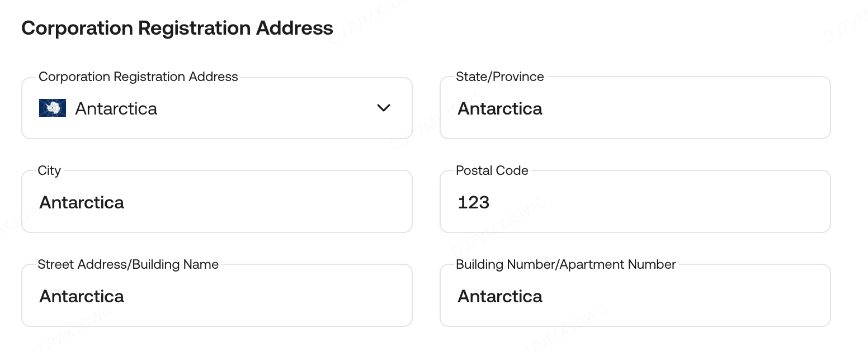The width and height of the screenshot is (868, 352).
Task: Click the State/Province field label
Action: pyautogui.click(x=500, y=77)
